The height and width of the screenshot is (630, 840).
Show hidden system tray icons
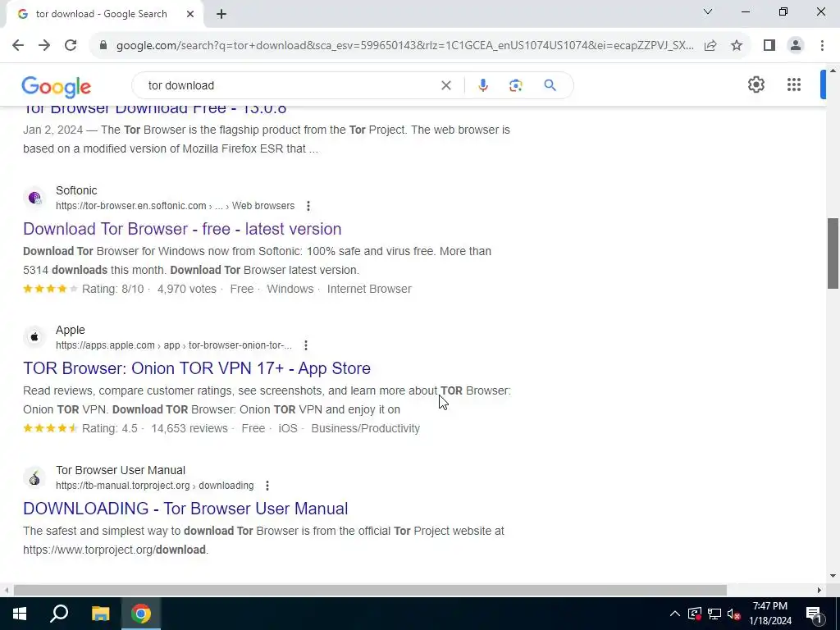675,614
